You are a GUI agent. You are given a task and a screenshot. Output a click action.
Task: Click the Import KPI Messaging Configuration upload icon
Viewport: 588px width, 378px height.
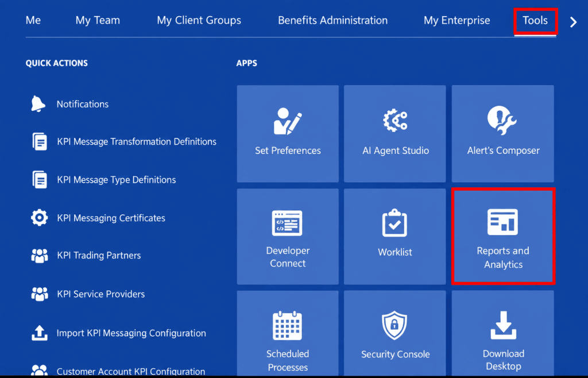point(40,333)
